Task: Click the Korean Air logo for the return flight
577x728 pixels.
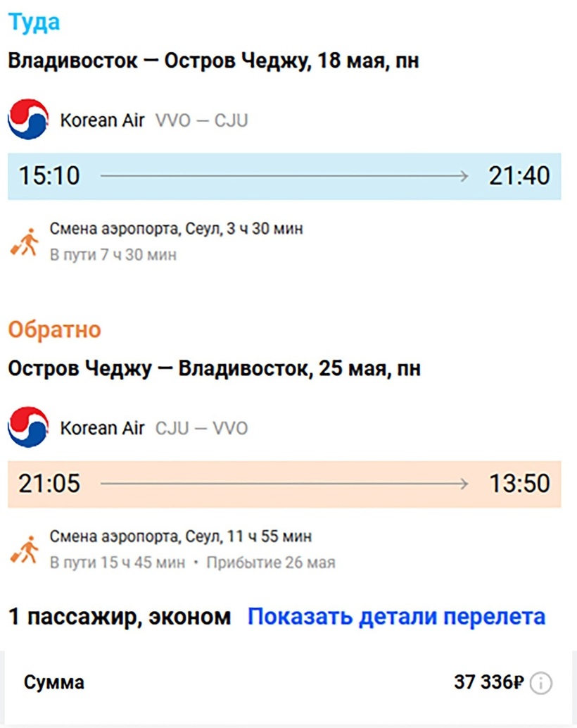Action: click(28, 427)
